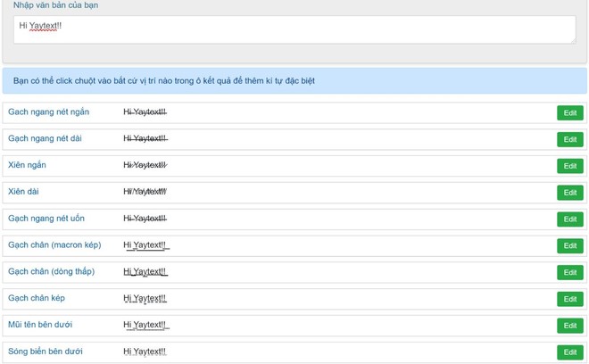Click Edit button for Gạch ngang nét ngắn
The height and width of the screenshot is (364, 589).
click(x=570, y=112)
